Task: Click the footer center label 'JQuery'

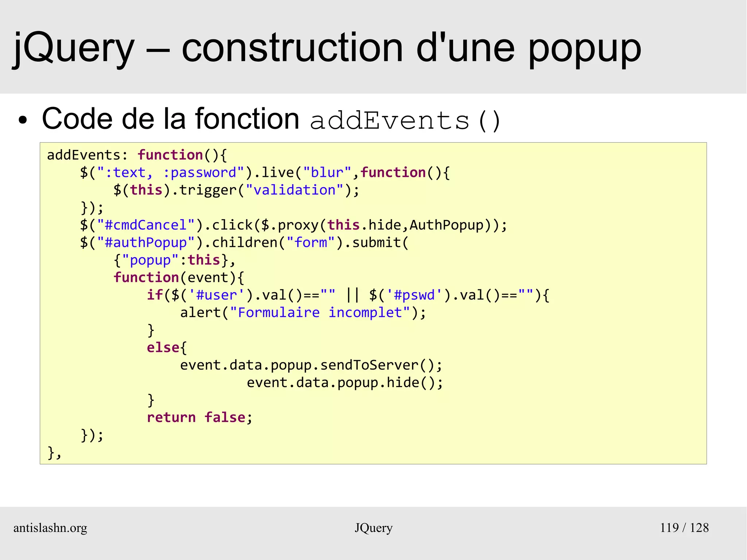Action: (x=373, y=528)
